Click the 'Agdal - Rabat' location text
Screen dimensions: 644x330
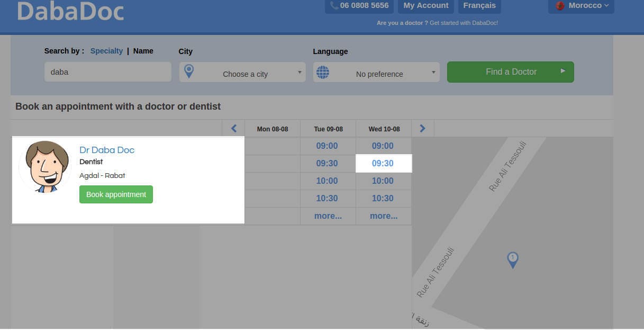coord(102,175)
